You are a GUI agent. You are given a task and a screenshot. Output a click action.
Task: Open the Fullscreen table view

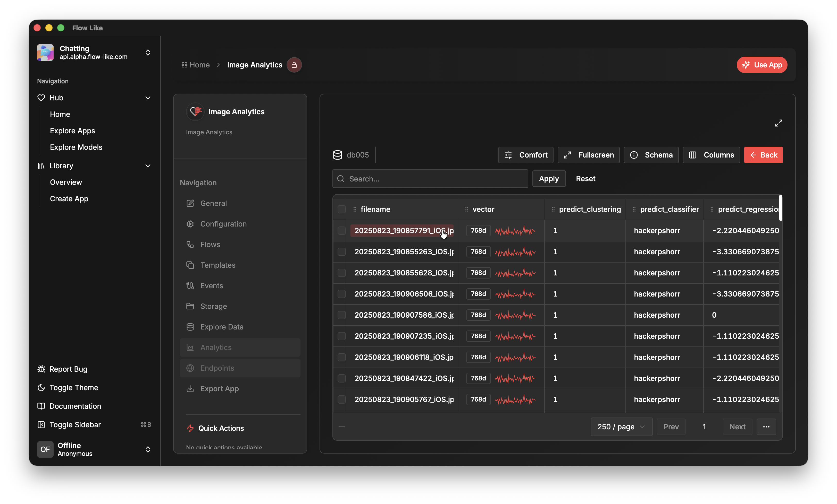(x=588, y=155)
